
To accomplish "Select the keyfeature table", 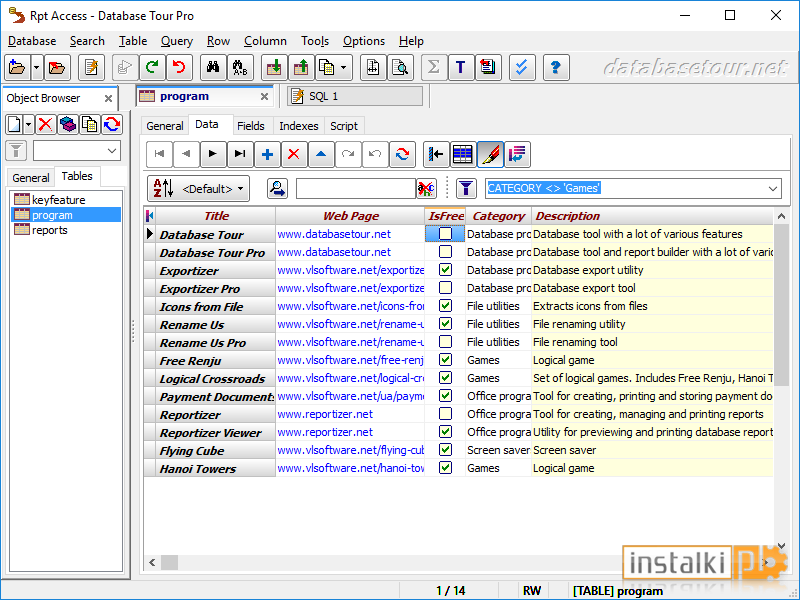I will 58,199.
